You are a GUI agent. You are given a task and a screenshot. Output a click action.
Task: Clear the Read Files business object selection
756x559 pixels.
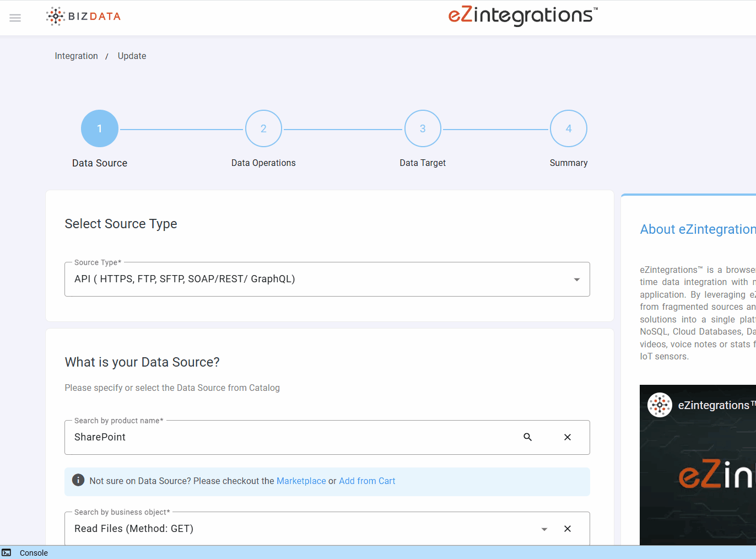[567, 529]
